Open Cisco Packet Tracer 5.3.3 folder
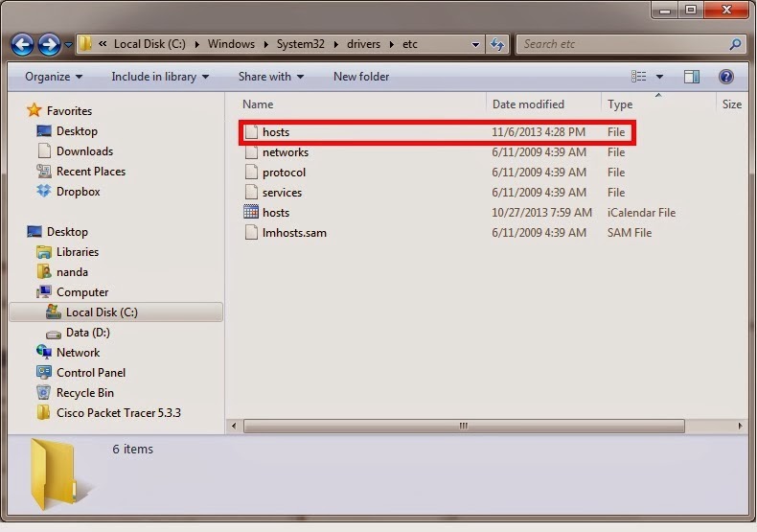The height and width of the screenshot is (532, 757). 108,413
